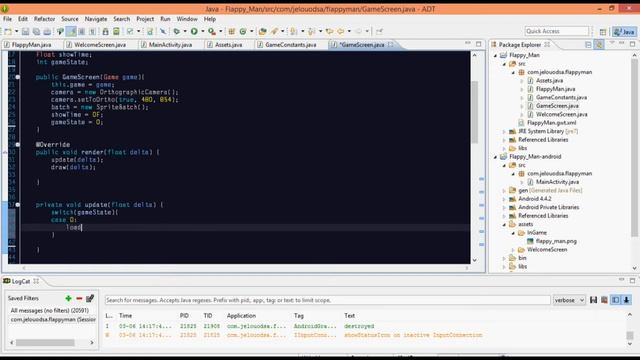Open the Android SDK Manager icon
This screenshot has height=360, width=640.
tap(105, 31)
